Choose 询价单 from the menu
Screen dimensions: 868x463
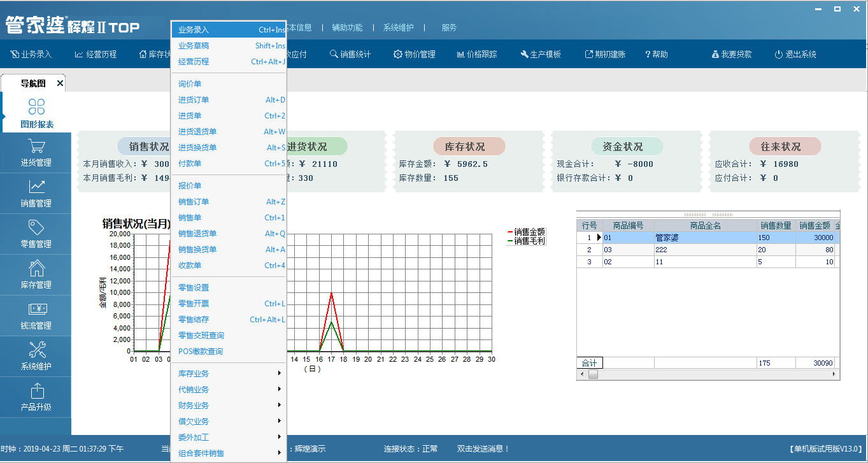click(x=229, y=84)
